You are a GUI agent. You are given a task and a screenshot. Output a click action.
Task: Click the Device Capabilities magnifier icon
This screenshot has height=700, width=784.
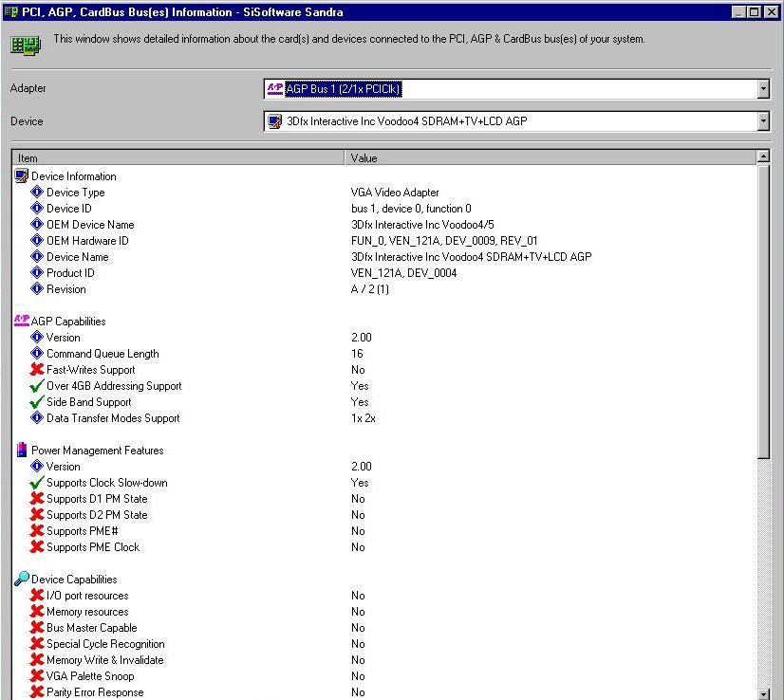pyautogui.click(x=22, y=579)
